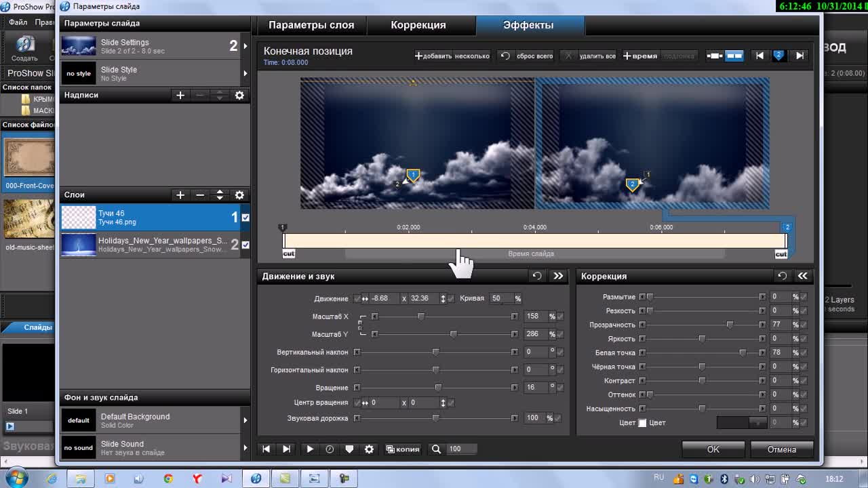The width and height of the screenshot is (868, 488).
Task: Reset Движение и звук settings with undo icon
Action: pos(537,276)
